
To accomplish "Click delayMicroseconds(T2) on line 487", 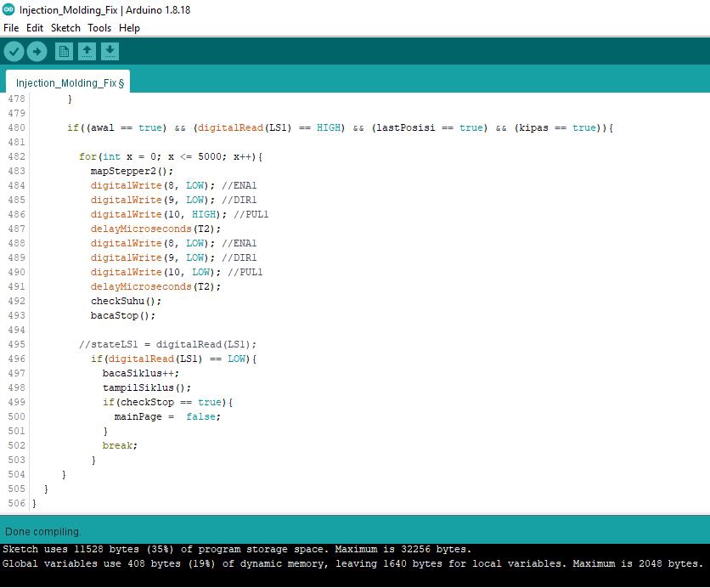I will (155, 229).
